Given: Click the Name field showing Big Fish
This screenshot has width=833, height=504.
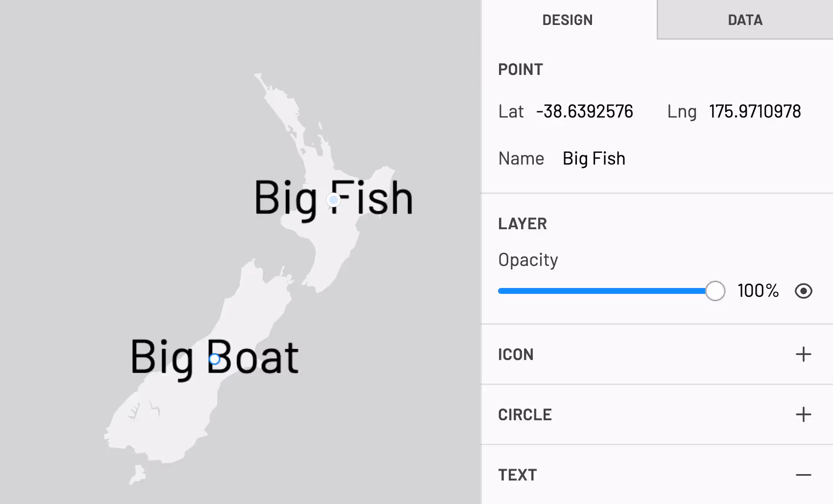Looking at the screenshot, I should click(x=594, y=158).
